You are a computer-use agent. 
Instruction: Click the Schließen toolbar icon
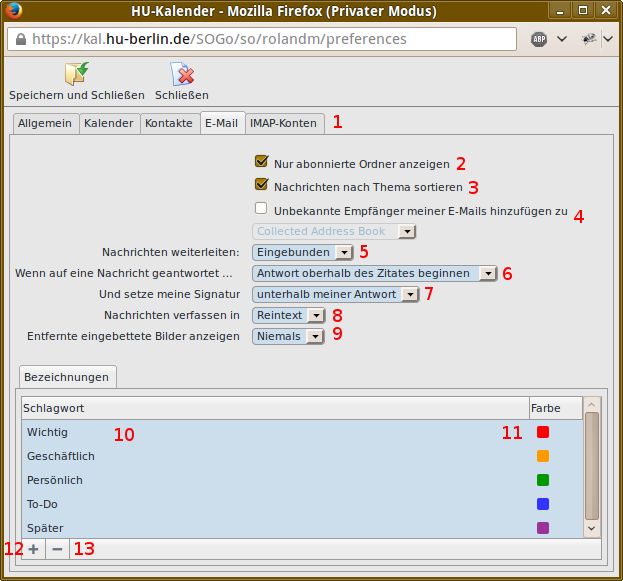pyautogui.click(x=182, y=74)
